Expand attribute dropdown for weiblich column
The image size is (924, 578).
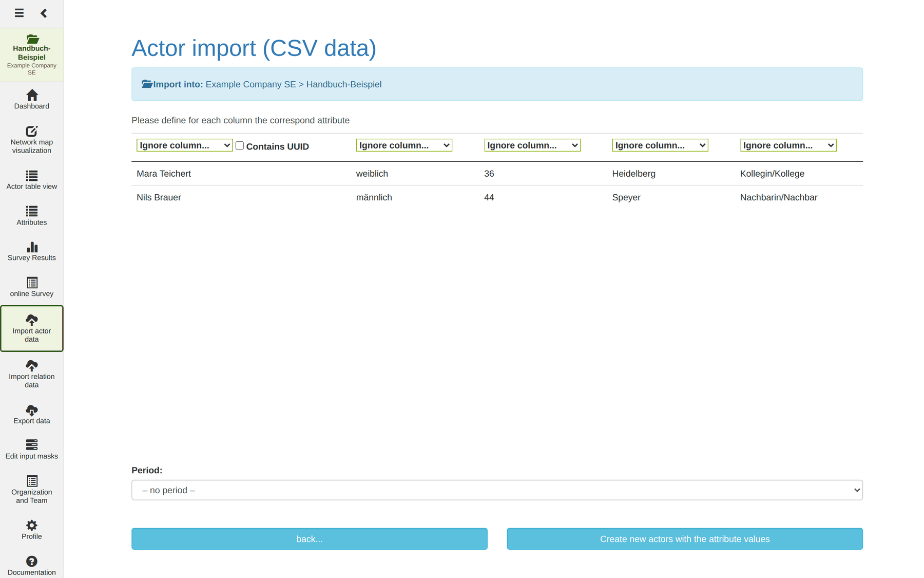(404, 145)
